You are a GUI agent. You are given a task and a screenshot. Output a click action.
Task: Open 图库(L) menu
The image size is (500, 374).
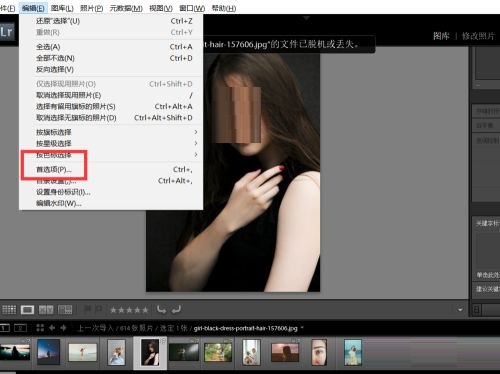[62, 8]
